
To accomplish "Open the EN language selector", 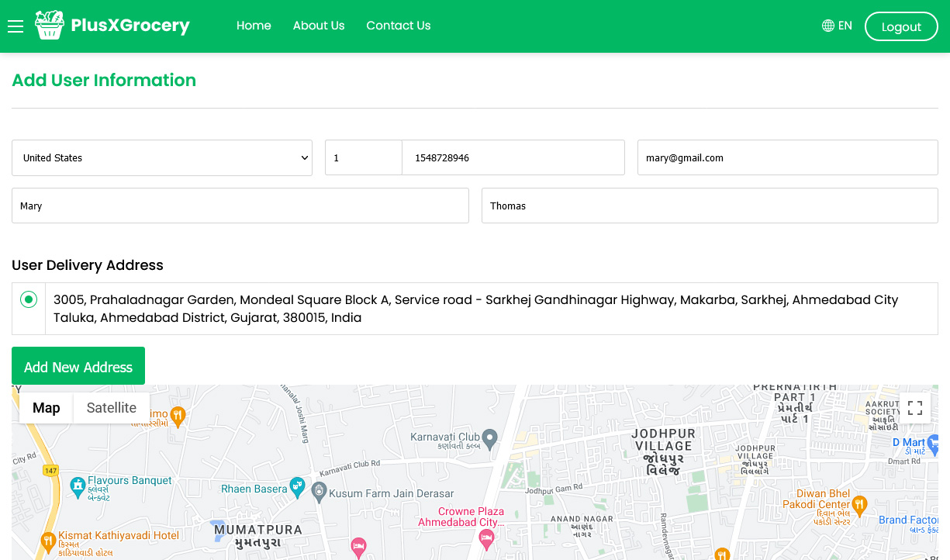I will 837,26.
